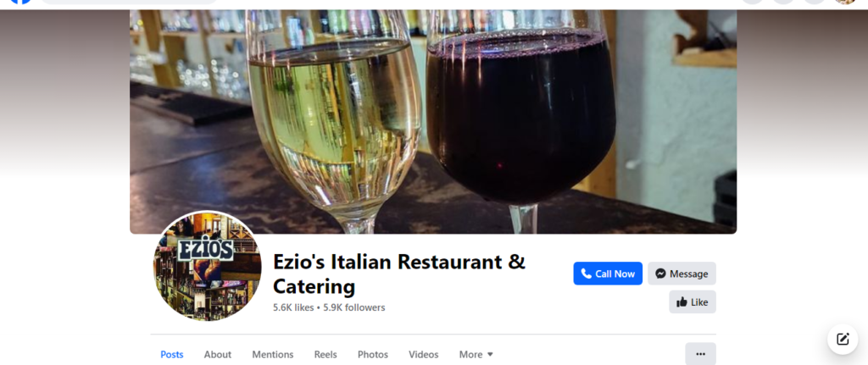Click the Messenger icon beside Message
Screen dimensions: 868x365
click(x=660, y=274)
